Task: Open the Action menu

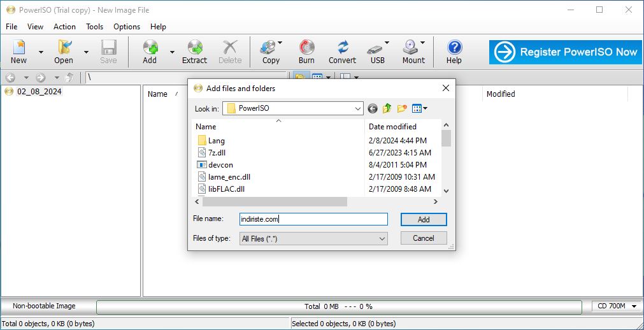Action: click(64, 27)
